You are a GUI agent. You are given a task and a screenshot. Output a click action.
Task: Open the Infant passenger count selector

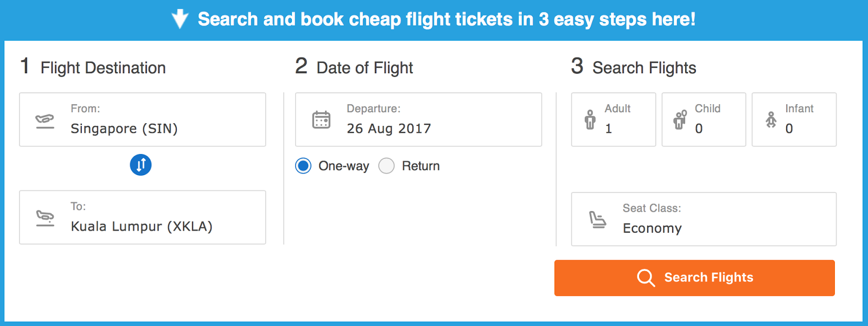[794, 119]
